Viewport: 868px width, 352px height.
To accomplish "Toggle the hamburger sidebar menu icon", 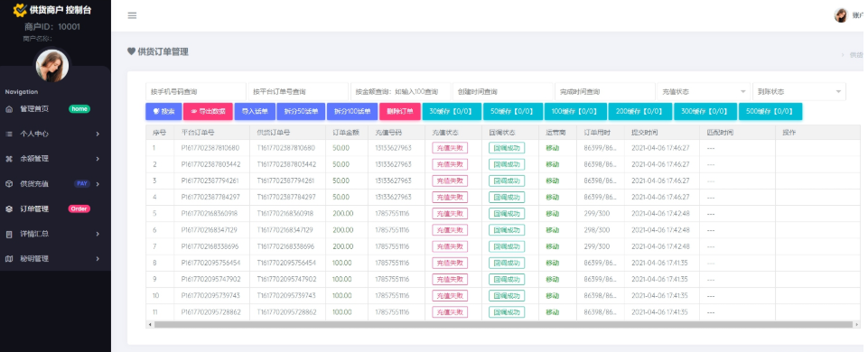I will (132, 15).
